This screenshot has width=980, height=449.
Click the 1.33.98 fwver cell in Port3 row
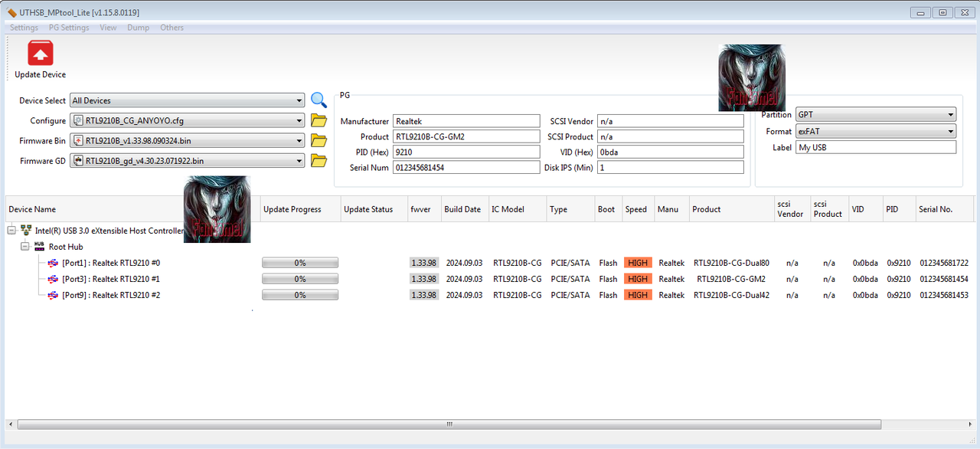(424, 279)
